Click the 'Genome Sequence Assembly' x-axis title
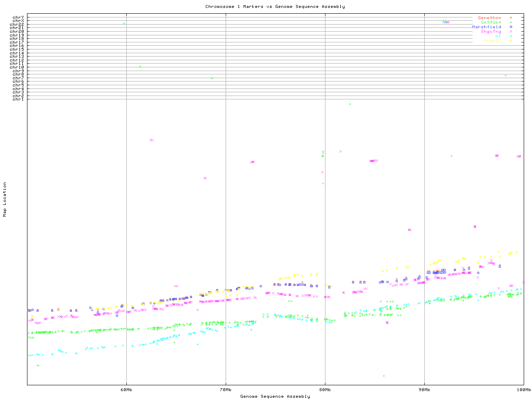Image resolution: width=532 pixels, height=399 pixels. [275, 397]
